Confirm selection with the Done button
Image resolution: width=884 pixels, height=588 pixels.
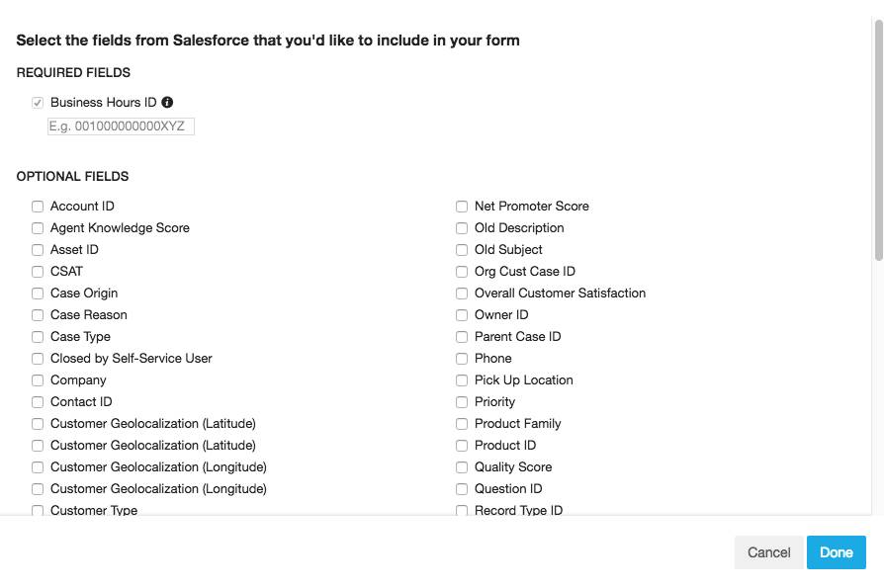click(x=837, y=552)
